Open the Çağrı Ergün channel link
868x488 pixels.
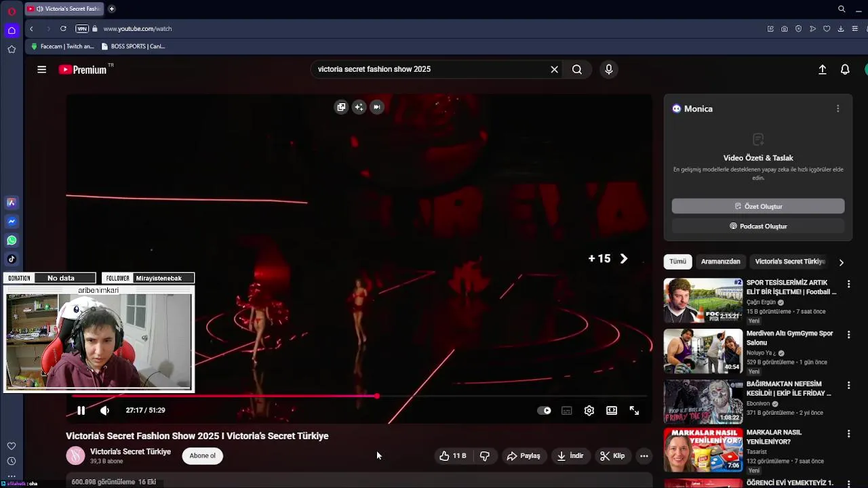[x=760, y=302]
